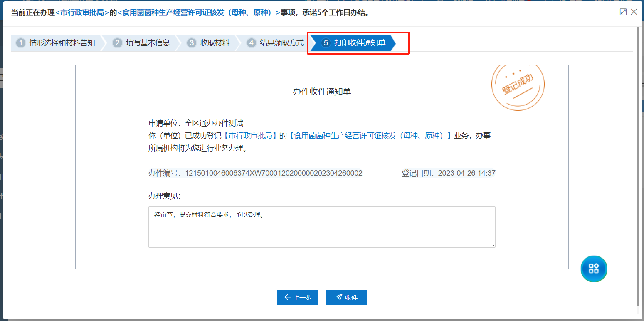Switch to step 2 填写基本信息

[x=142, y=43]
